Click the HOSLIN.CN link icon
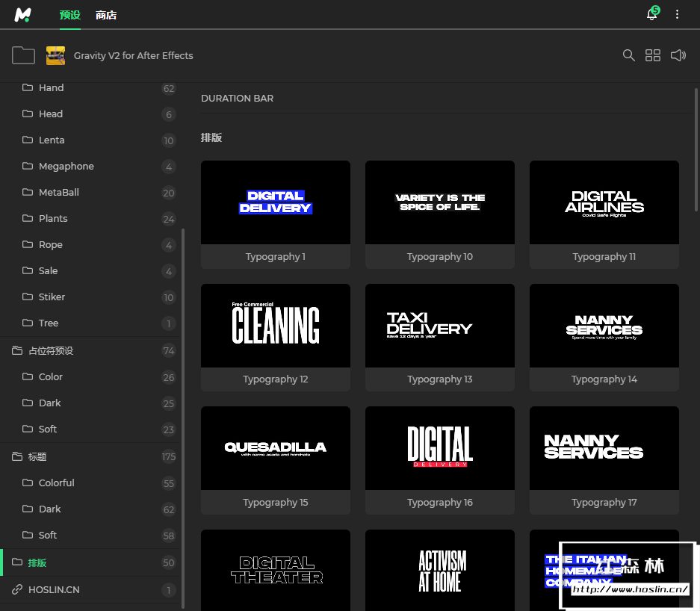This screenshot has width=700, height=611. (16, 590)
